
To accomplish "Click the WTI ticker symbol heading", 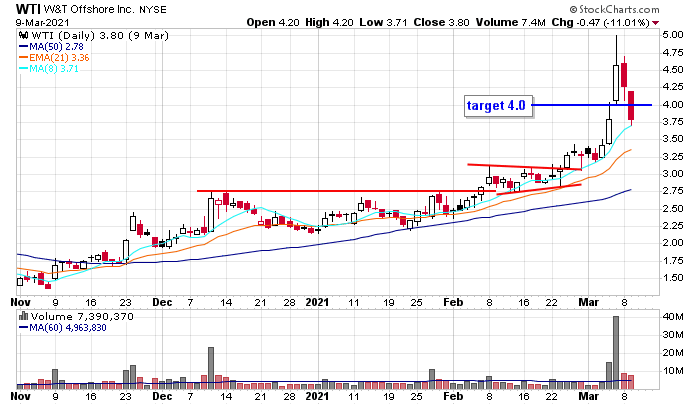I will tap(29, 9).
